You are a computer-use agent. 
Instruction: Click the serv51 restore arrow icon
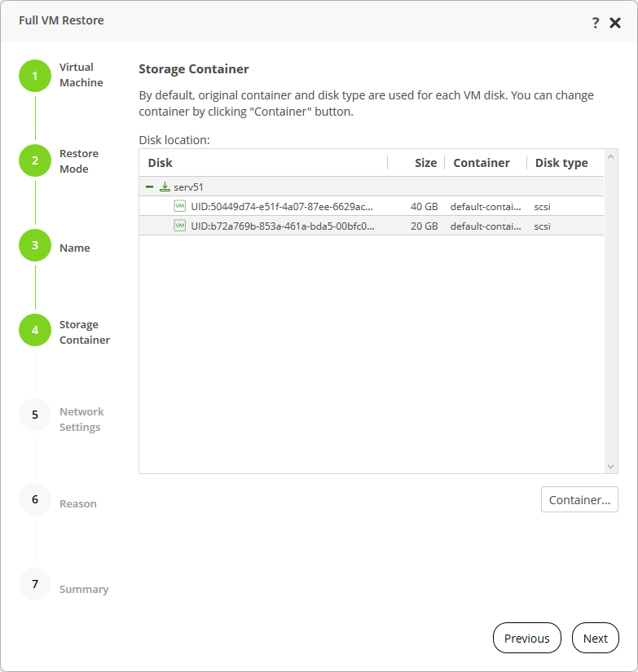click(x=165, y=187)
